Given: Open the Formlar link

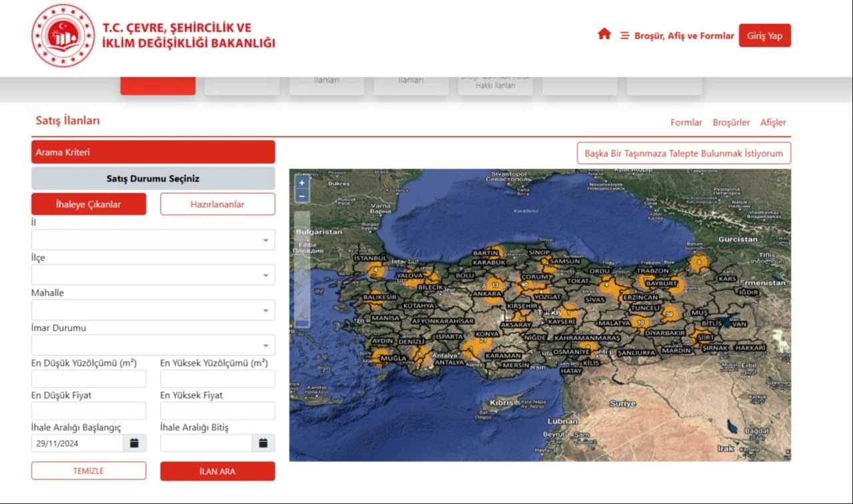Looking at the screenshot, I should point(686,123).
